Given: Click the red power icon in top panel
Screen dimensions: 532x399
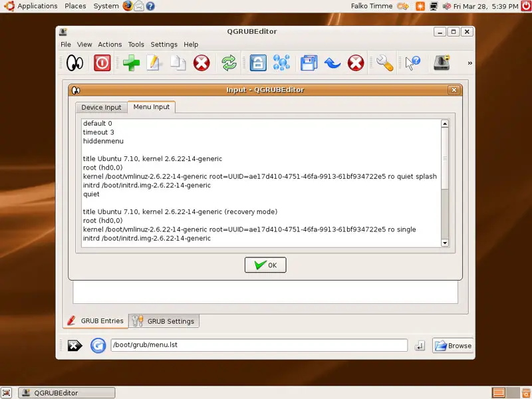Looking at the screenshot, I should [x=526, y=6].
